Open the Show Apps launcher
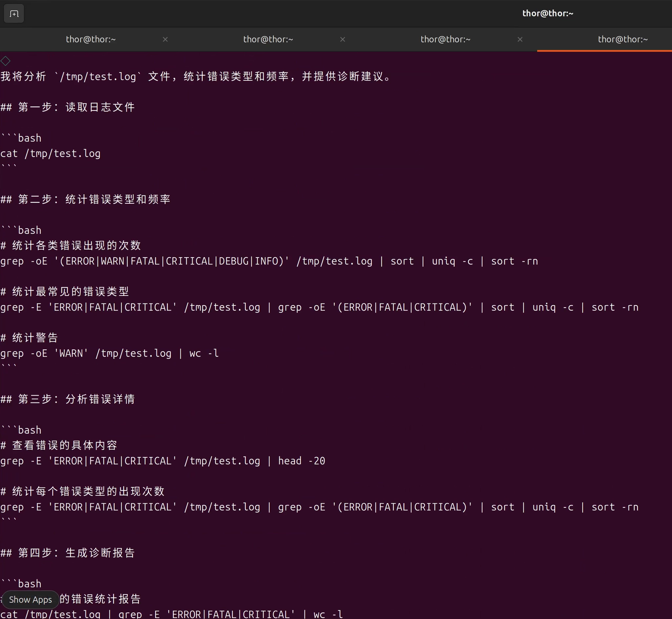This screenshot has height=619, width=672. point(31,600)
